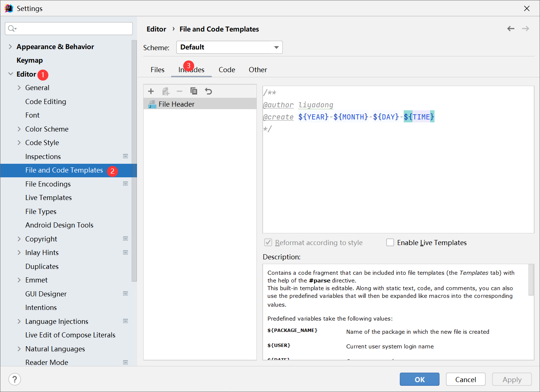Enable Live Templates checkbox

tap(390, 243)
